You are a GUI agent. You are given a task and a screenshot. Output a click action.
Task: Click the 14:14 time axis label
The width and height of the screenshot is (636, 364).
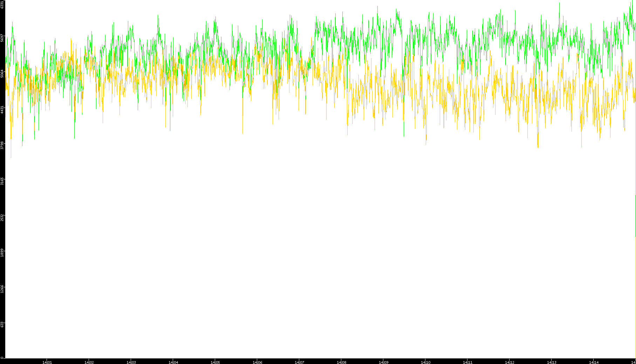594,362
